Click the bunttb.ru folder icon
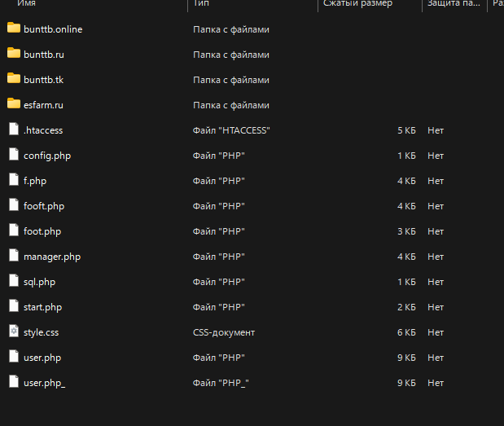 [13, 54]
